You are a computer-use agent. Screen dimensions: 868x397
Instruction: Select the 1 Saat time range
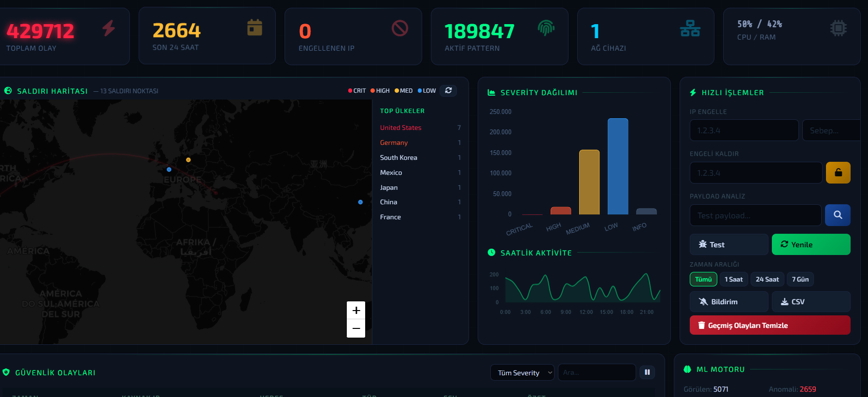(734, 279)
